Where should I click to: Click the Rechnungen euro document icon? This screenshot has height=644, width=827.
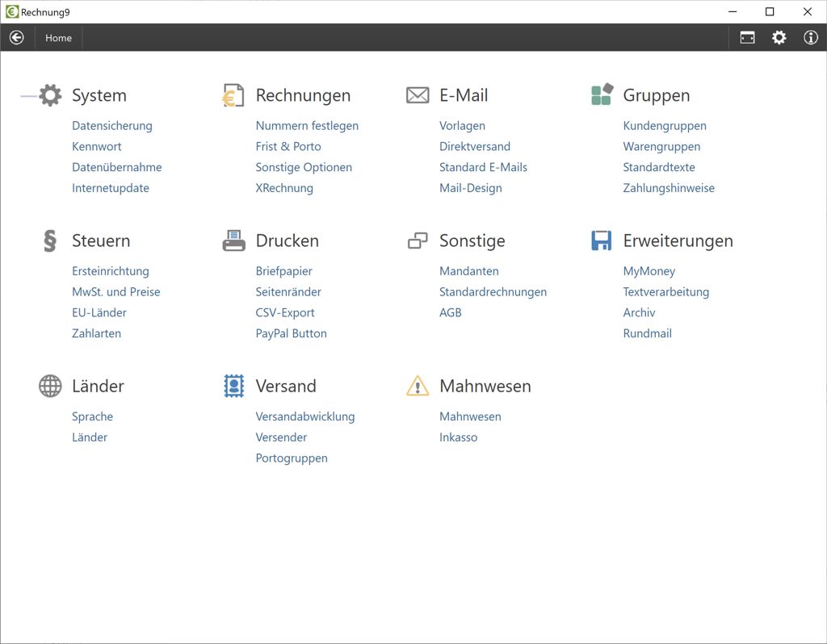(x=233, y=95)
